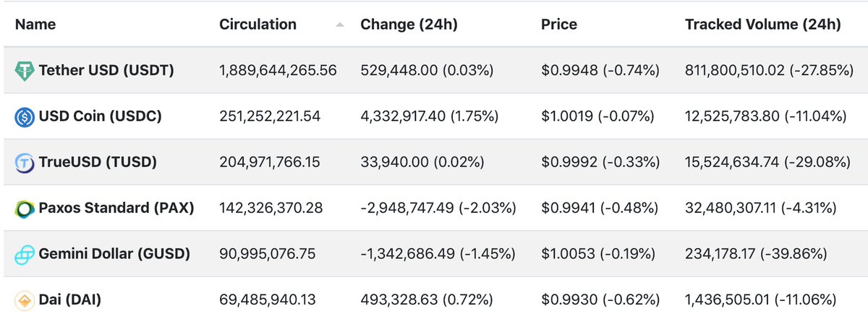The image size is (868, 322).
Task: Click the TrueUSD logo icon
Action: click(x=25, y=163)
